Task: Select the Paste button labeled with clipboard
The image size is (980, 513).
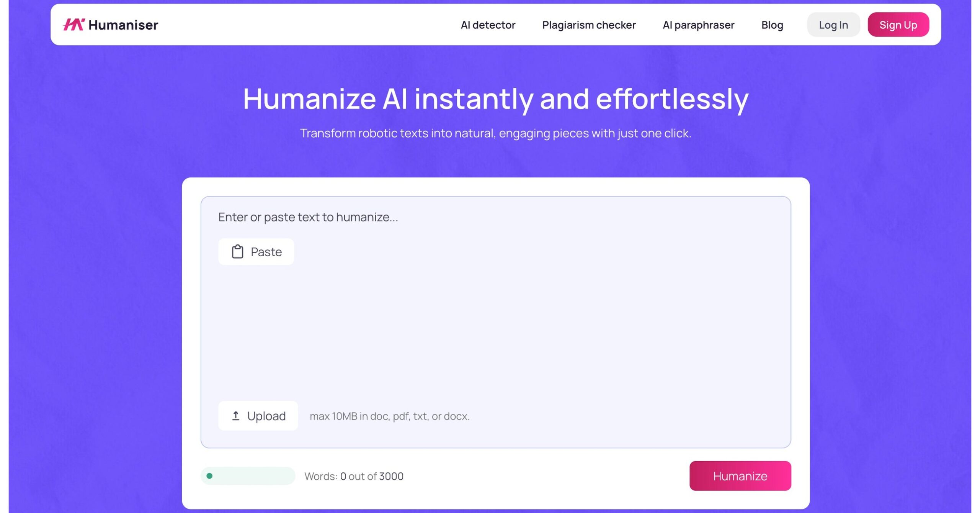Action: [256, 251]
